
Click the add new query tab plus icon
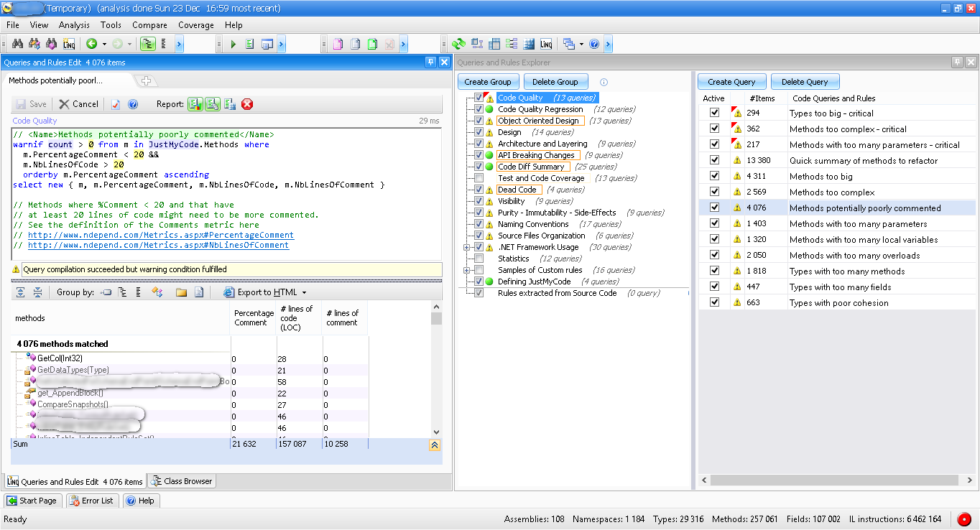[x=146, y=80]
